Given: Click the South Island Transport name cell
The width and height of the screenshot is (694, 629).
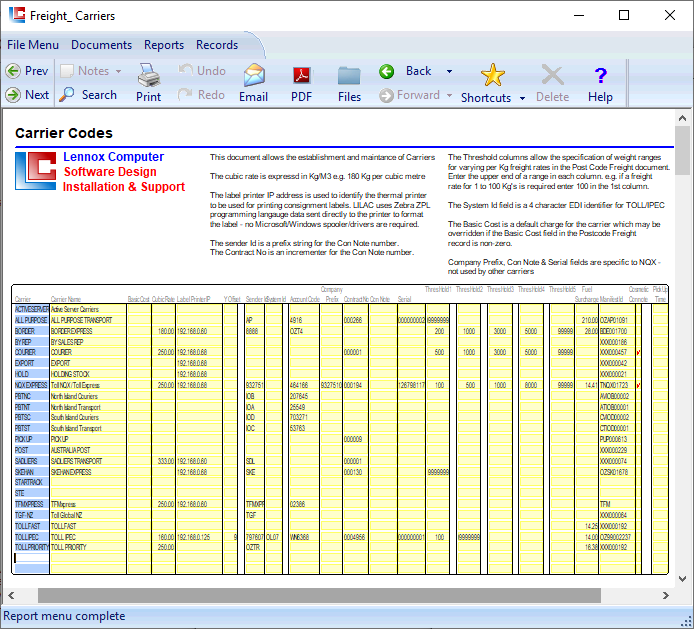Looking at the screenshot, I should [x=88, y=428].
